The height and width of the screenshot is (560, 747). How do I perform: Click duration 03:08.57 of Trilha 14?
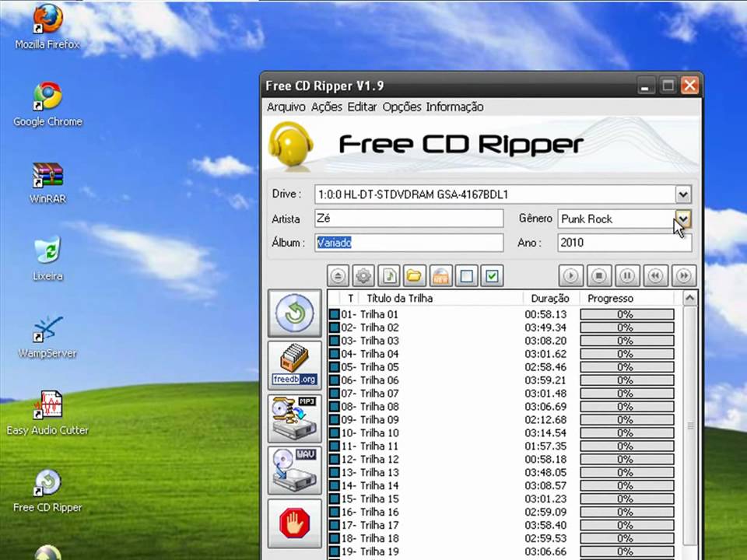click(546, 485)
